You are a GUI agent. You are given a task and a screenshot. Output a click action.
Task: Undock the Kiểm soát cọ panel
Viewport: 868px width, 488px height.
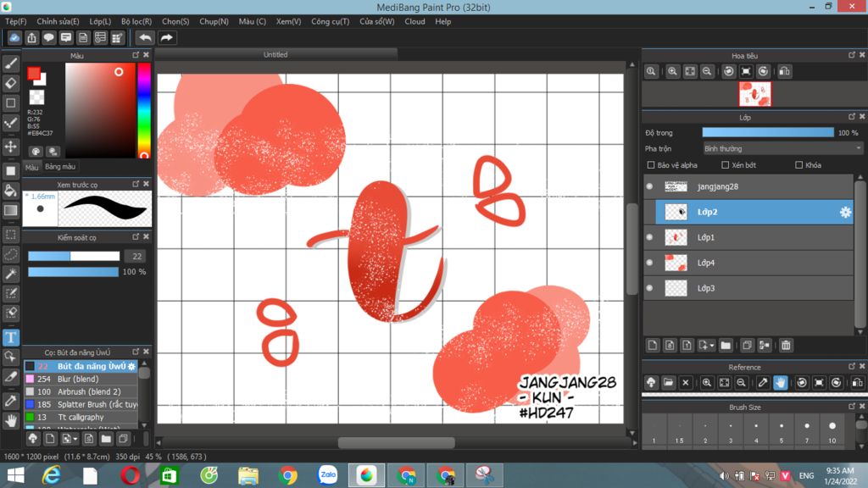[x=136, y=237]
